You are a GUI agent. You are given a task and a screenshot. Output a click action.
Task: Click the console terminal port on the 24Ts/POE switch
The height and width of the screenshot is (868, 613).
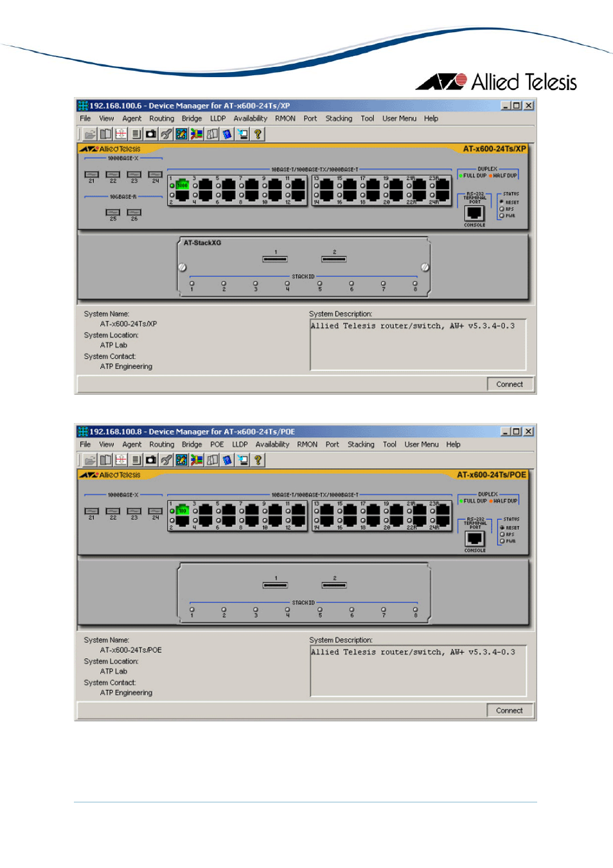475,539
